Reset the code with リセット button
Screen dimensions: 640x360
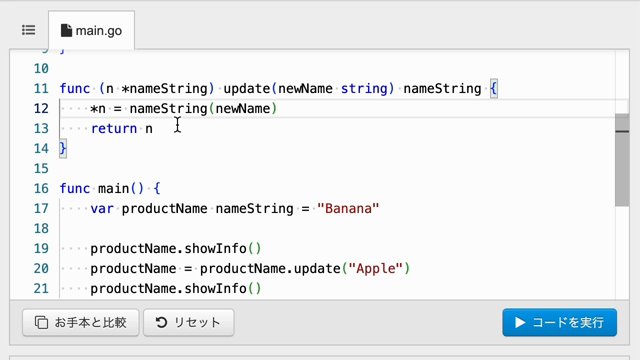[189, 322]
